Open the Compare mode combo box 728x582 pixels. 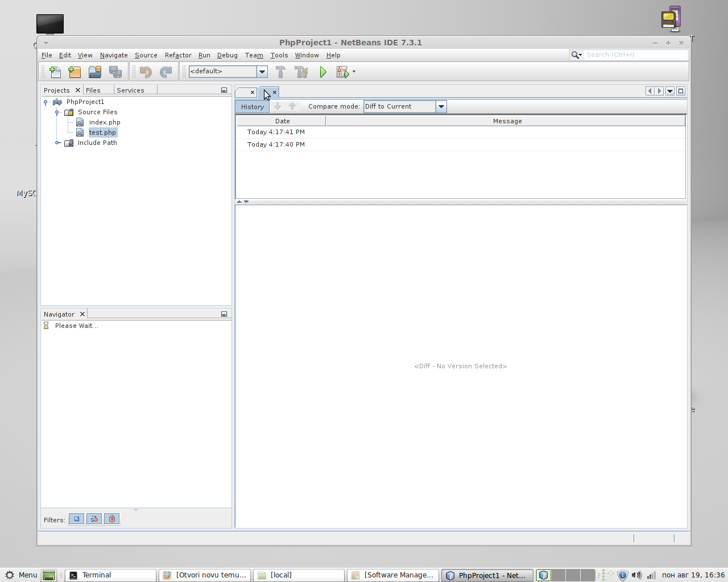(x=405, y=106)
